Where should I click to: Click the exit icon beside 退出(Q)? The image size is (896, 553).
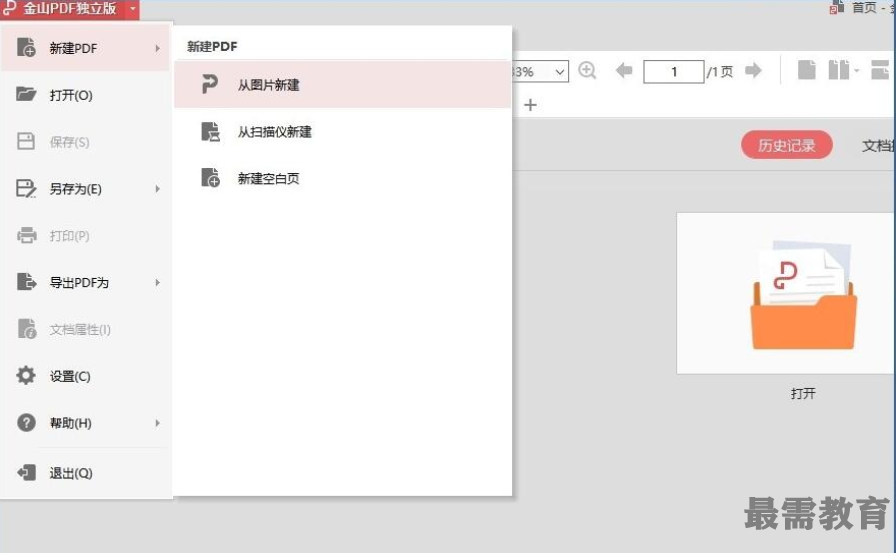[26, 472]
